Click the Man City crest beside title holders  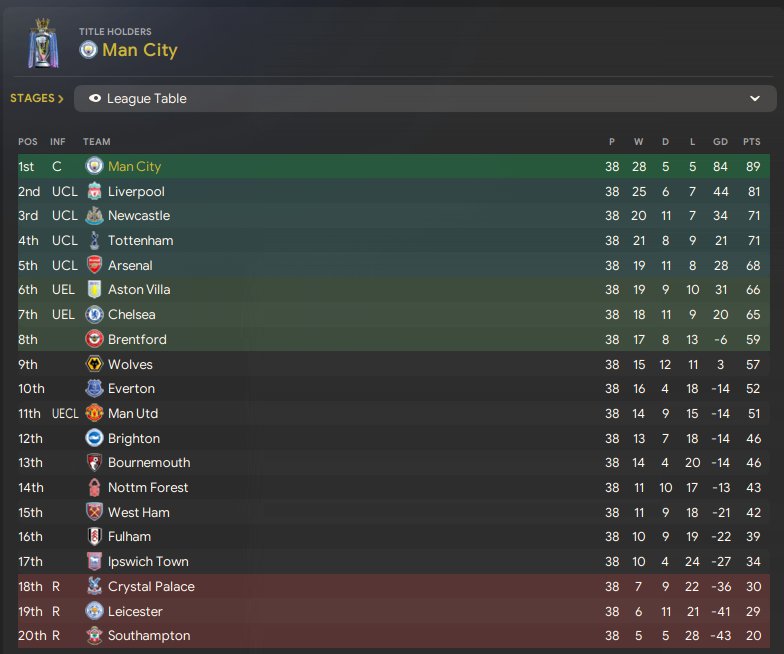(x=88, y=50)
